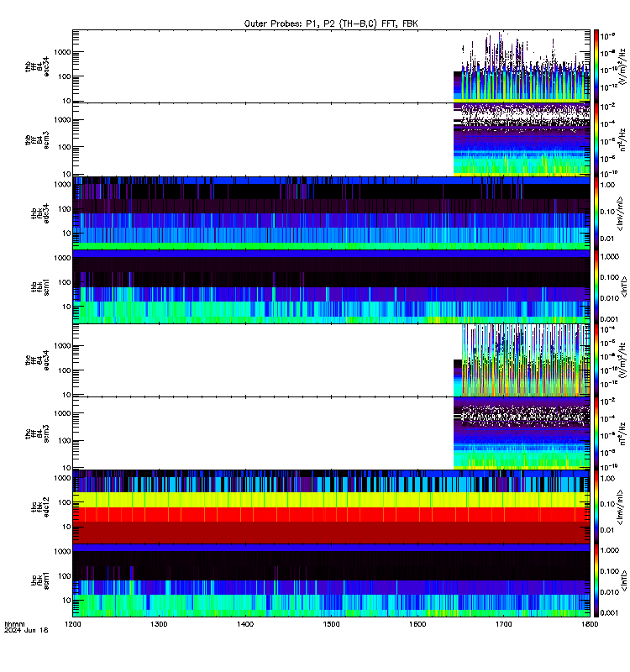This screenshot has width=630, height=672.
Task: Click the thc scm3 FFT data after 1600
Action: coord(522,433)
